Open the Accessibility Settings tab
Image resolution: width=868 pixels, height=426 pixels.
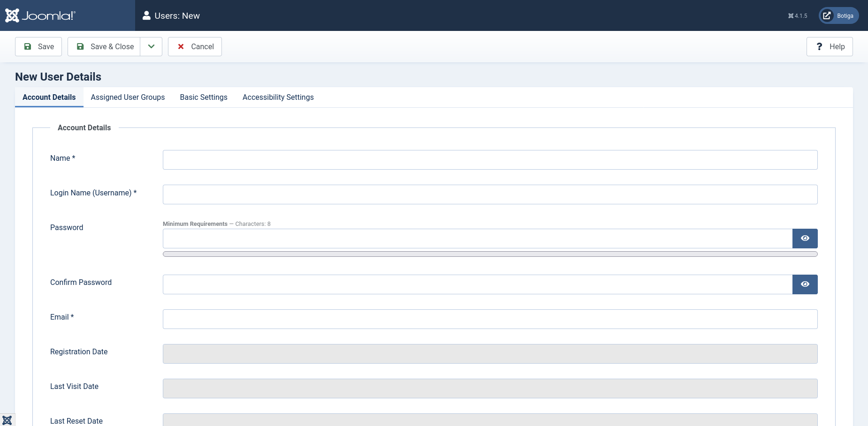(278, 97)
